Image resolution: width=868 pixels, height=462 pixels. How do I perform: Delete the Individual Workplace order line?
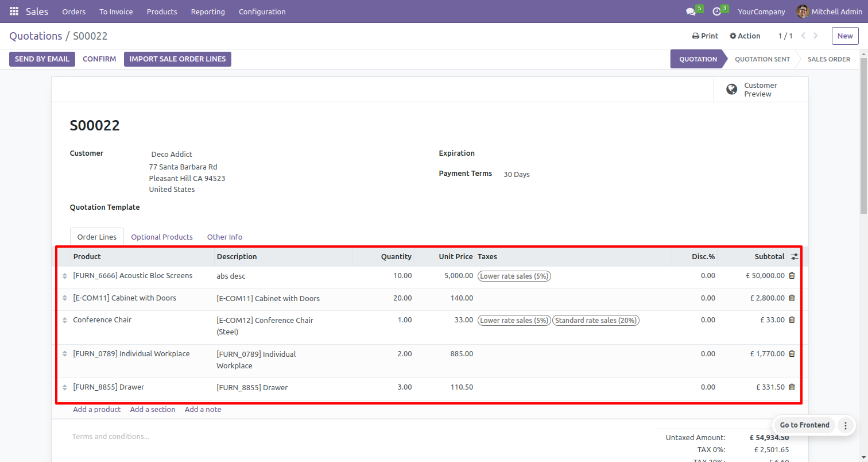pyautogui.click(x=792, y=353)
